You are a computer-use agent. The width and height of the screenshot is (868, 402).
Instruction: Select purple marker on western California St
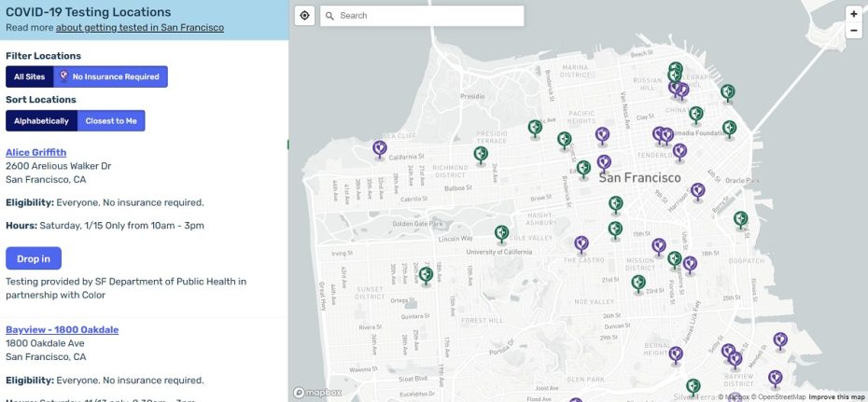[x=380, y=147]
